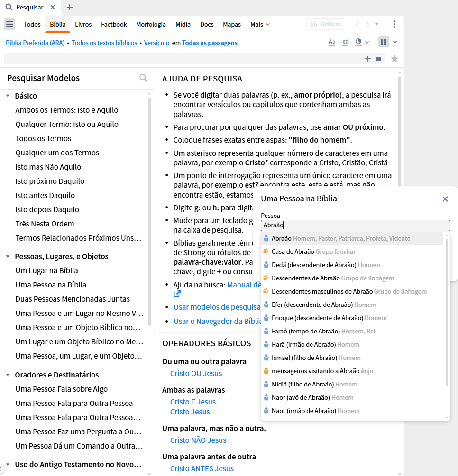Toggle match all word forms ed option
458x476 pixels.
pyautogui.click(x=345, y=42)
